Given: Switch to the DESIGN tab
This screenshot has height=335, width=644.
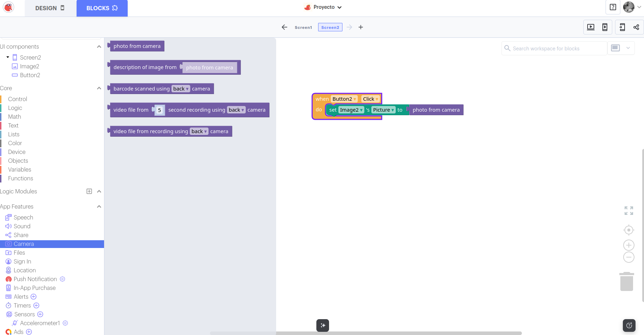Looking at the screenshot, I should point(50,8).
